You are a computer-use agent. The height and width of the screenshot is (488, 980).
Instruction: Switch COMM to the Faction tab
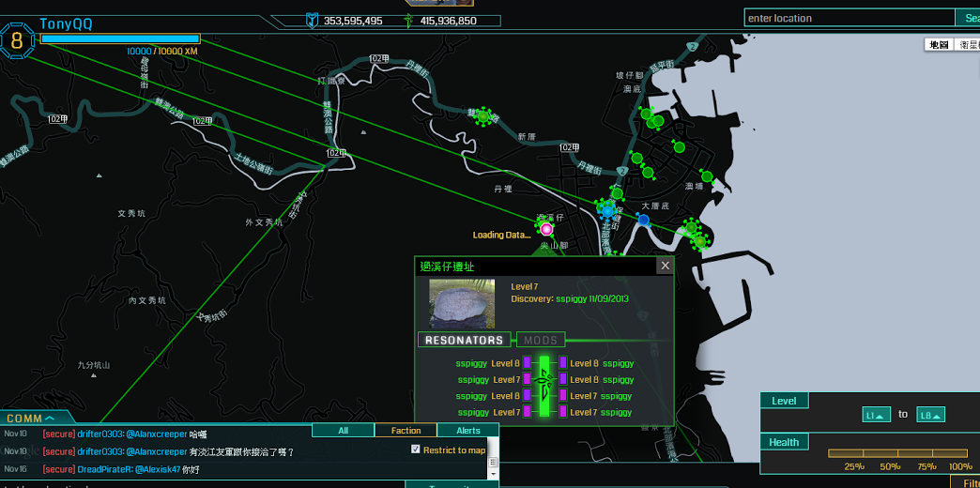click(x=406, y=430)
